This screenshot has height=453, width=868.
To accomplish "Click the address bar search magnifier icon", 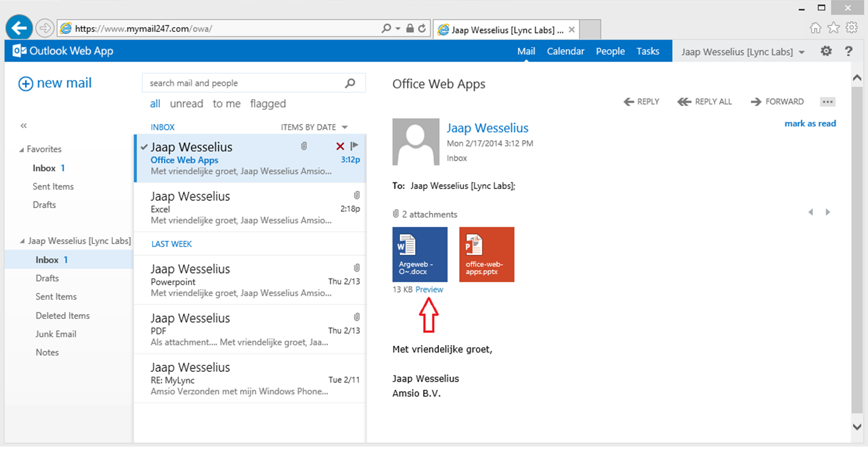I will coord(386,28).
